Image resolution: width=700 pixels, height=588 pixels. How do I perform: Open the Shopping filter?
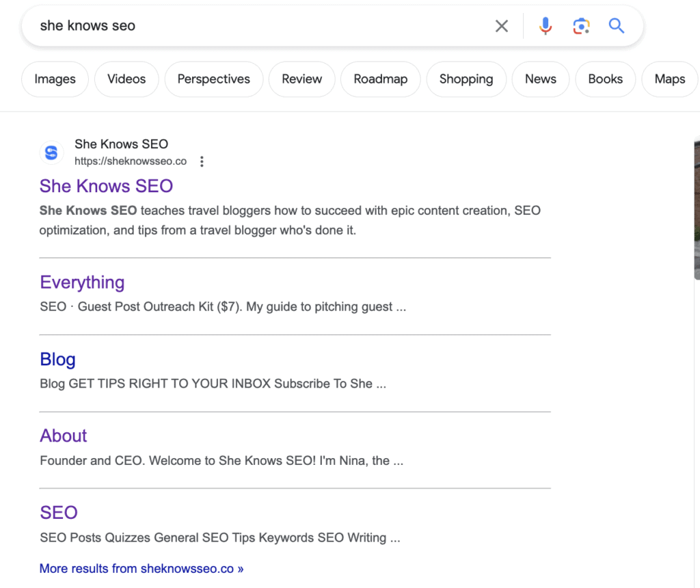click(466, 79)
